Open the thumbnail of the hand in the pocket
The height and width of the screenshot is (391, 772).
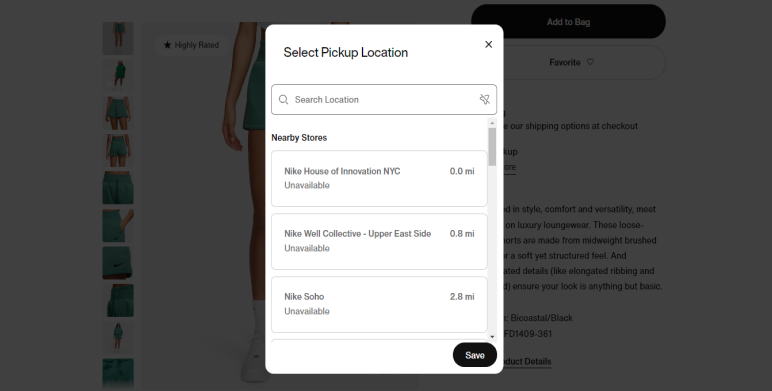click(x=118, y=225)
